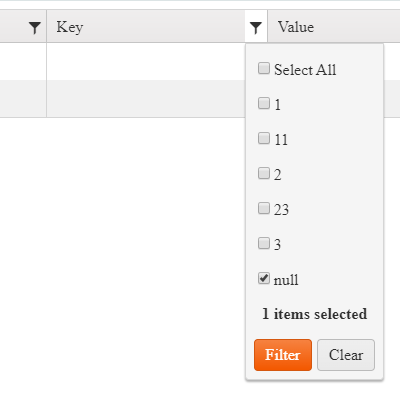Sort by the Key column header
The image size is (400, 402).
coord(70,27)
